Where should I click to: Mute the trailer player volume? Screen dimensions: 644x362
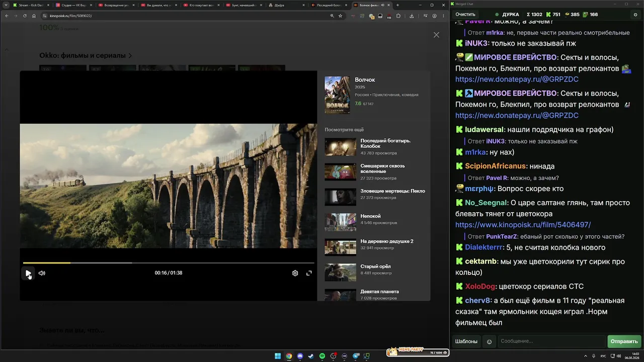[x=42, y=273]
